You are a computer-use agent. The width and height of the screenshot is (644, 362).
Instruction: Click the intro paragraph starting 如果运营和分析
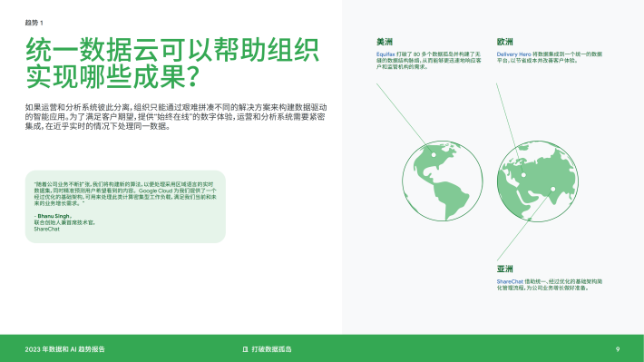click(x=176, y=117)
